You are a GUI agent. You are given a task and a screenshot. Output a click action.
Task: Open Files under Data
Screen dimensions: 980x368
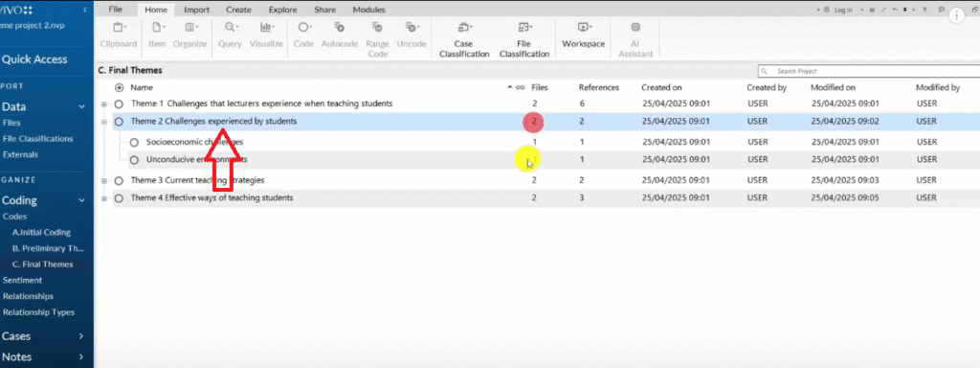[x=11, y=123]
